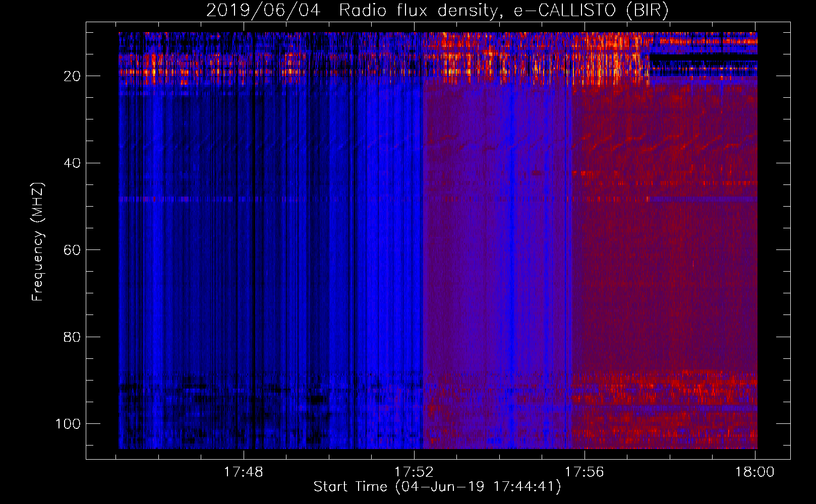The width and height of the screenshot is (816, 504).
Task: Click the '17:56' time tick label
Action: coord(585,472)
